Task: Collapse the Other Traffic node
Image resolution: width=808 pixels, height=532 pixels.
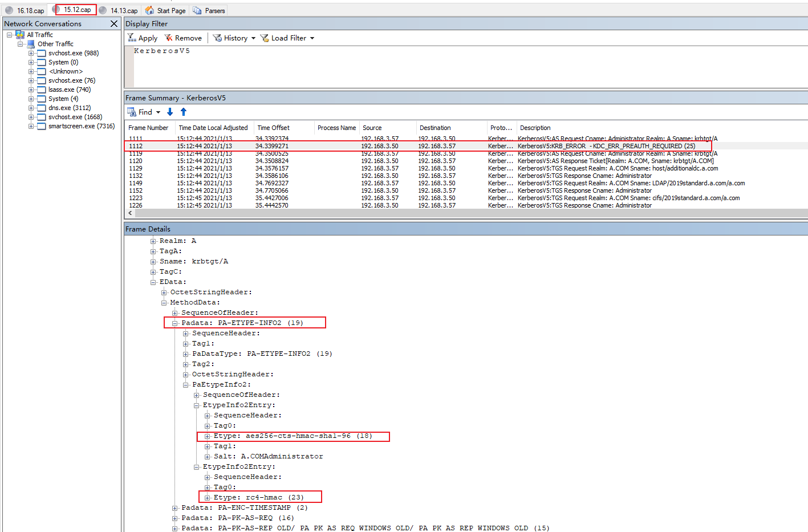Action: (20, 44)
